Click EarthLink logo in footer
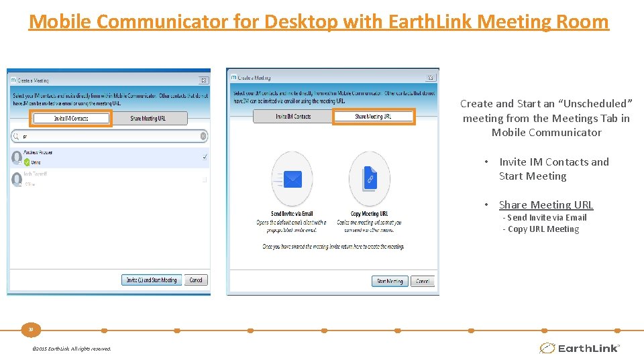Screen dimensions: 644x362 [x=580, y=348]
